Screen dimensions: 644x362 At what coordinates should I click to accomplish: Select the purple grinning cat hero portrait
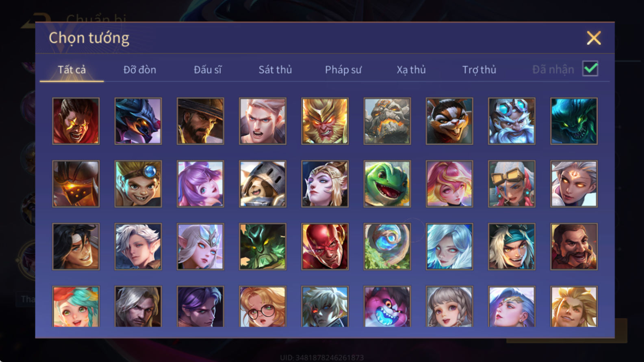[387, 306]
